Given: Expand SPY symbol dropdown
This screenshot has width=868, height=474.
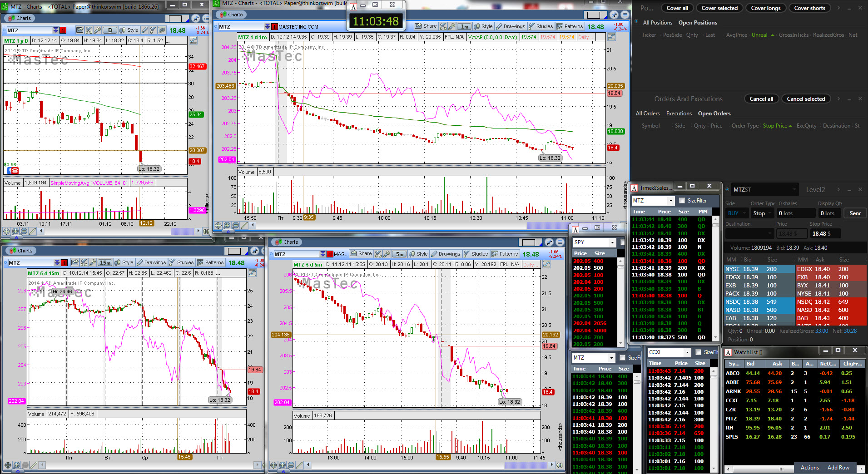Looking at the screenshot, I should tap(612, 242).
